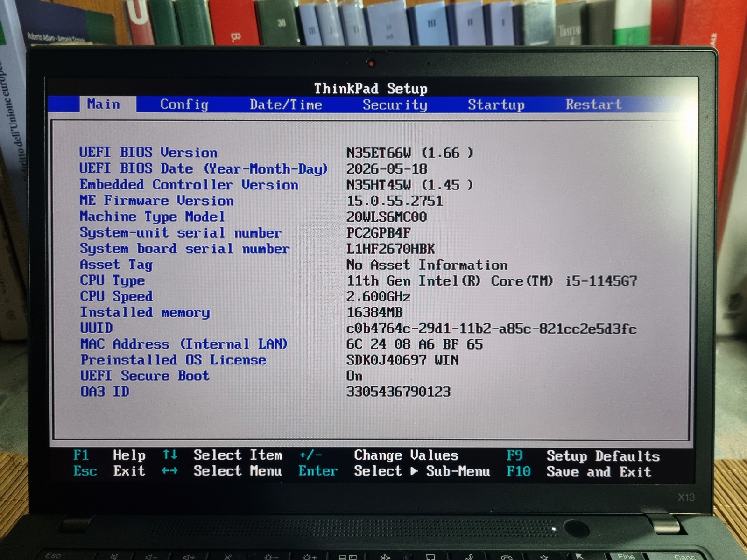This screenshot has height=560, width=747.
Task: Click the memory value 16384MB
Action: [374, 313]
